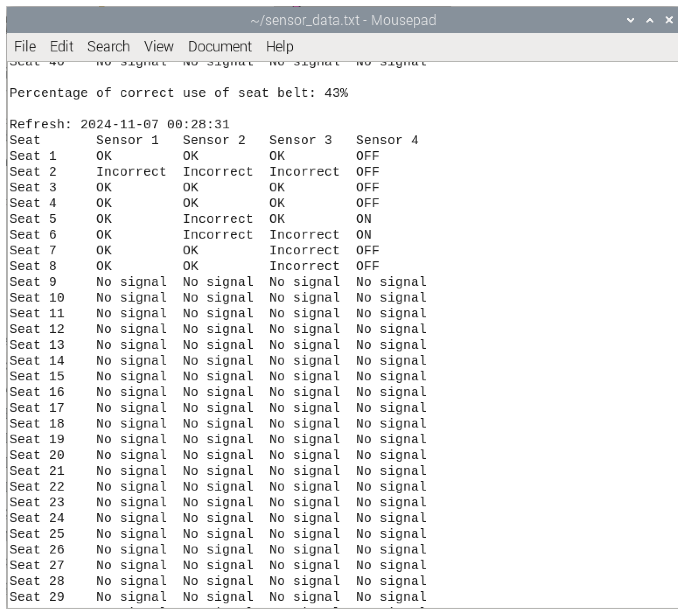This screenshot has width=684, height=616.
Task: Close the sensor_data.txt window
Action: click(x=669, y=20)
